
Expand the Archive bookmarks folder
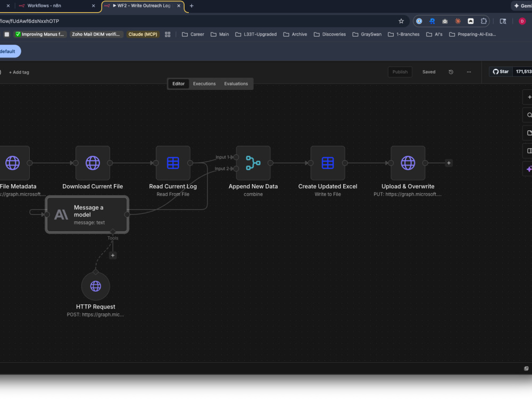pos(295,34)
